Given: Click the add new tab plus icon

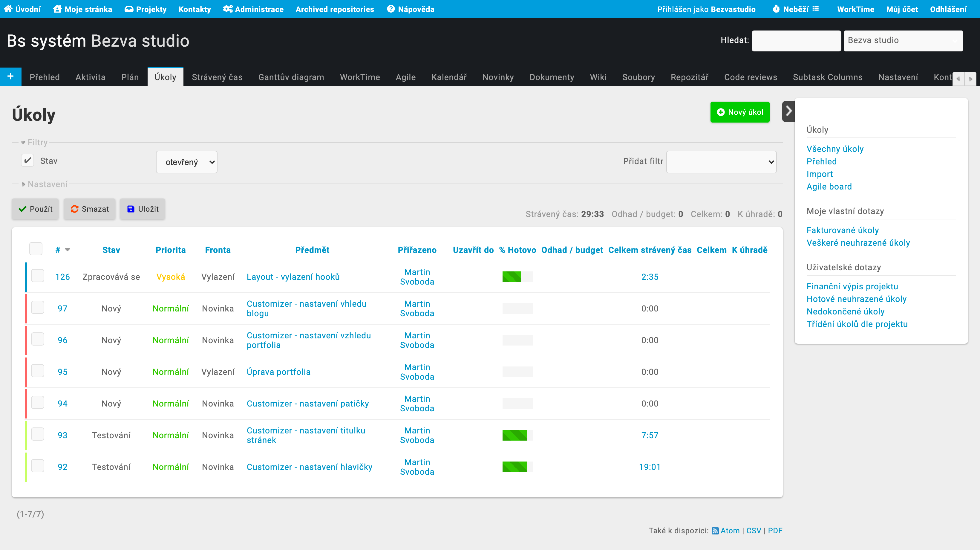Looking at the screenshot, I should click(11, 77).
